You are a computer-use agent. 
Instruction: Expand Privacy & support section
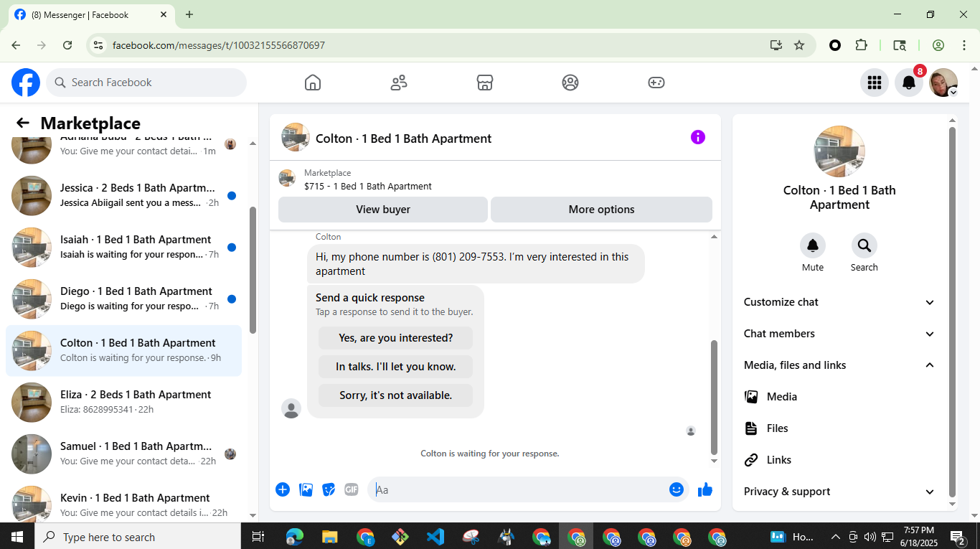pyautogui.click(x=839, y=492)
